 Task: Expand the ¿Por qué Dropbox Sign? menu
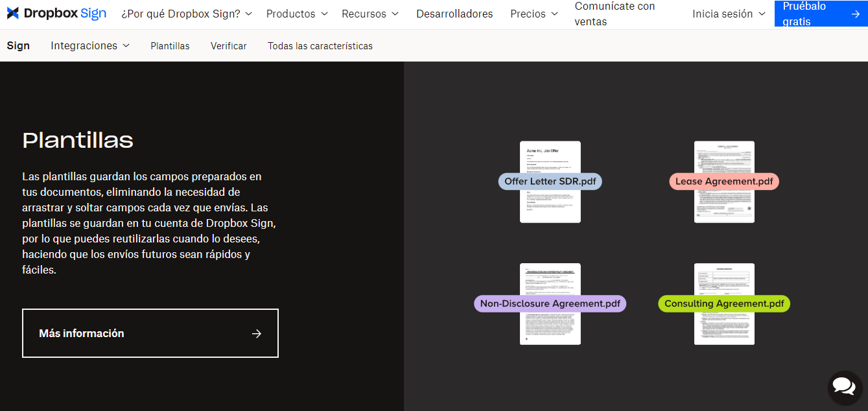coord(187,14)
